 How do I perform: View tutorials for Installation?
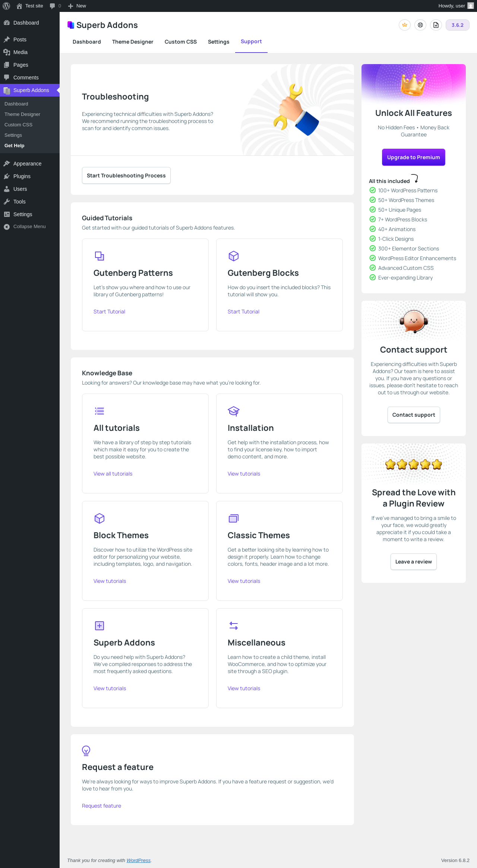click(x=244, y=474)
